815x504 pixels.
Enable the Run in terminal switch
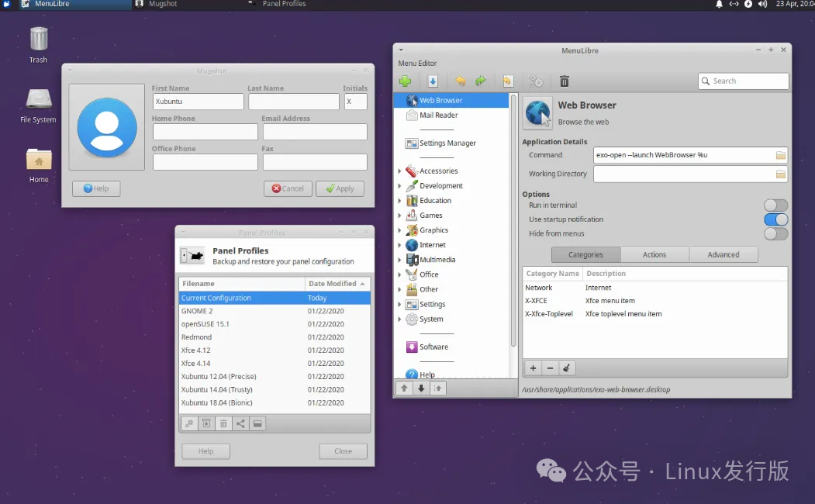point(775,205)
